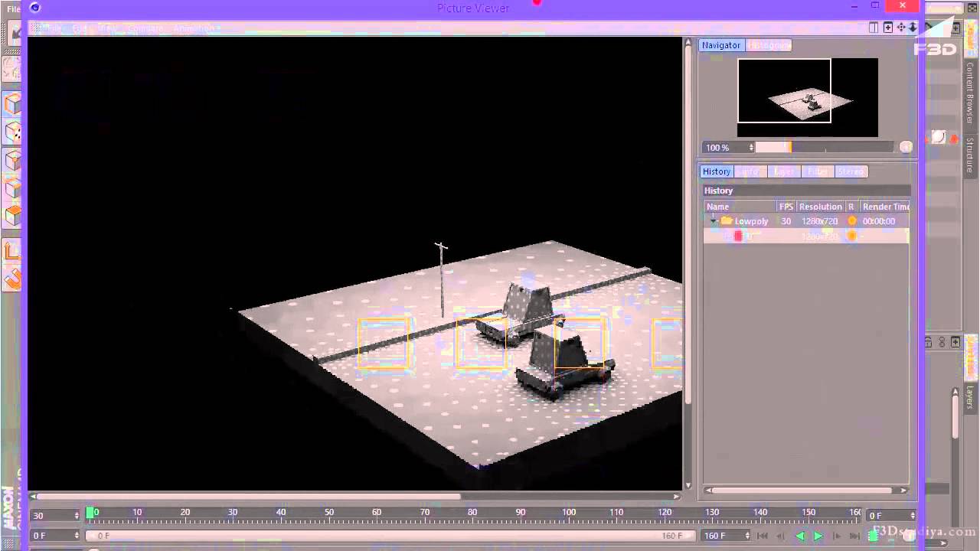Adjust the 30 FPS stepper at timeline left
This screenshot has width=980, height=551.
[x=77, y=516]
